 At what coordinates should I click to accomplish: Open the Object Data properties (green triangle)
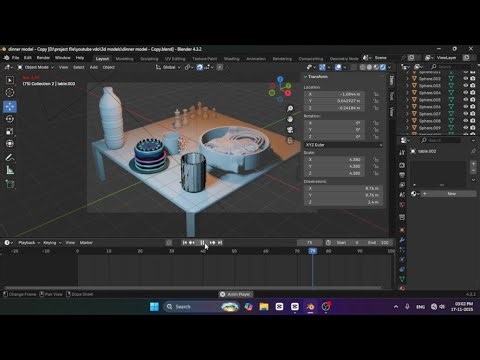[x=402, y=279]
